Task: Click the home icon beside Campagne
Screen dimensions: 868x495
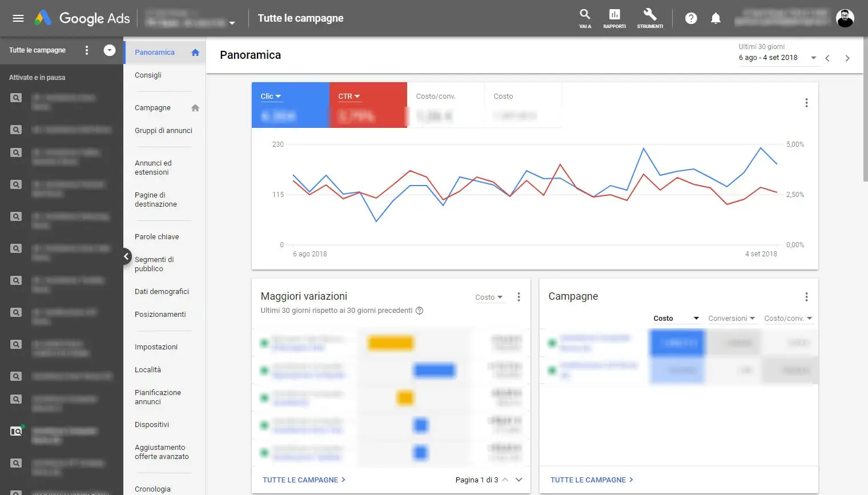Action: (x=195, y=108)
